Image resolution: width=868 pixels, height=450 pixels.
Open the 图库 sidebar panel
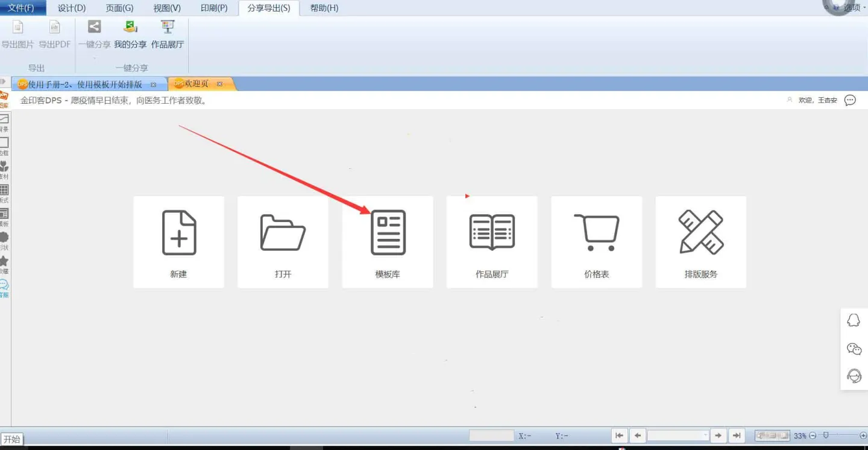point(4,100)
